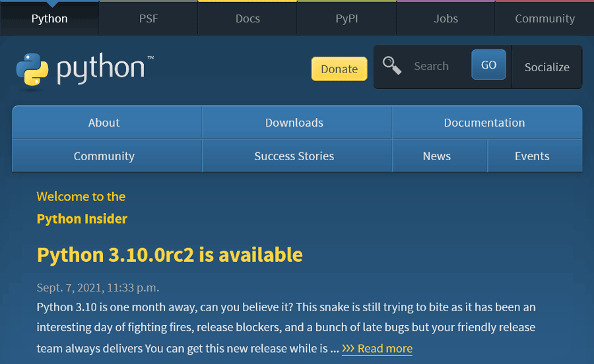Open the Jobs top tab
Screen dimensions: 594x364
pyautogui.click(x=446, y=18)
